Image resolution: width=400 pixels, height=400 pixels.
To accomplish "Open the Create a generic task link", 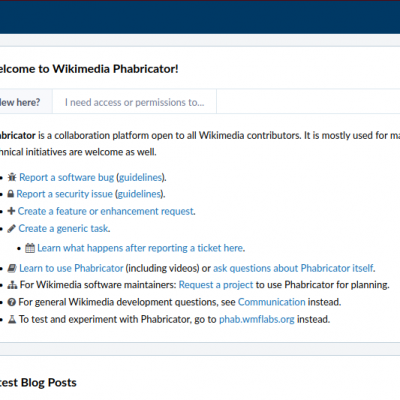I will (63, 229).
